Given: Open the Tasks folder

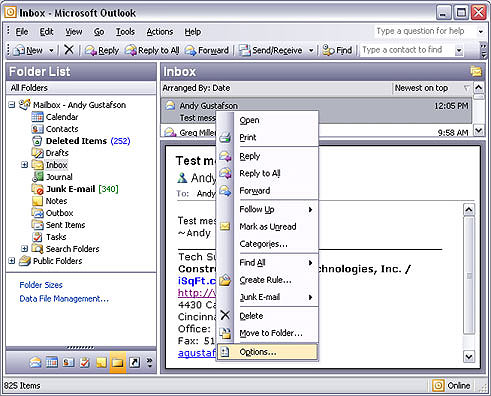Looking at the screenshot, I should pyautogui.click(x=49, y=237).
